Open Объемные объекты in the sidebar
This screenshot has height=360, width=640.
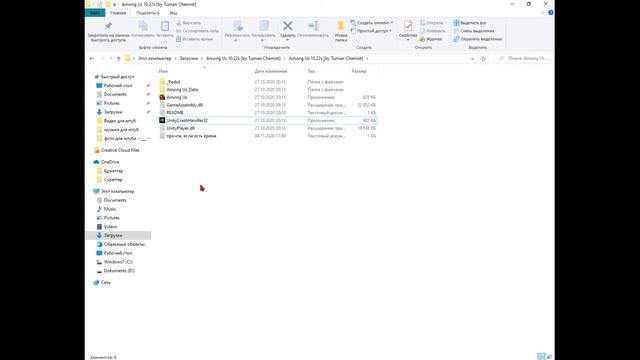coord(124,244)
